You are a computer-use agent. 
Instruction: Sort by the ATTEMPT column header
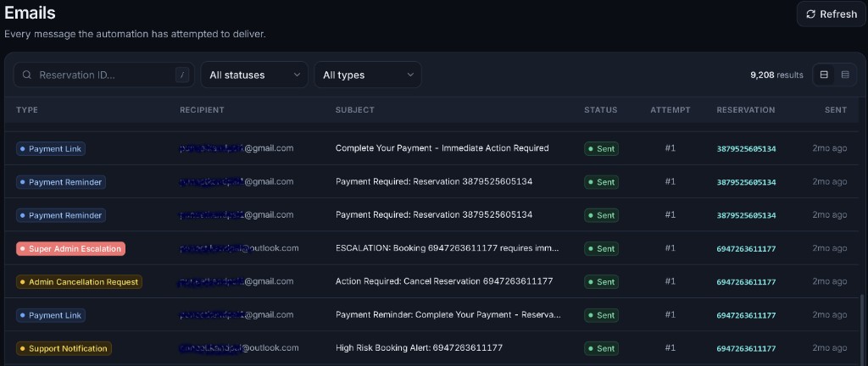click(x=670, y=110)
